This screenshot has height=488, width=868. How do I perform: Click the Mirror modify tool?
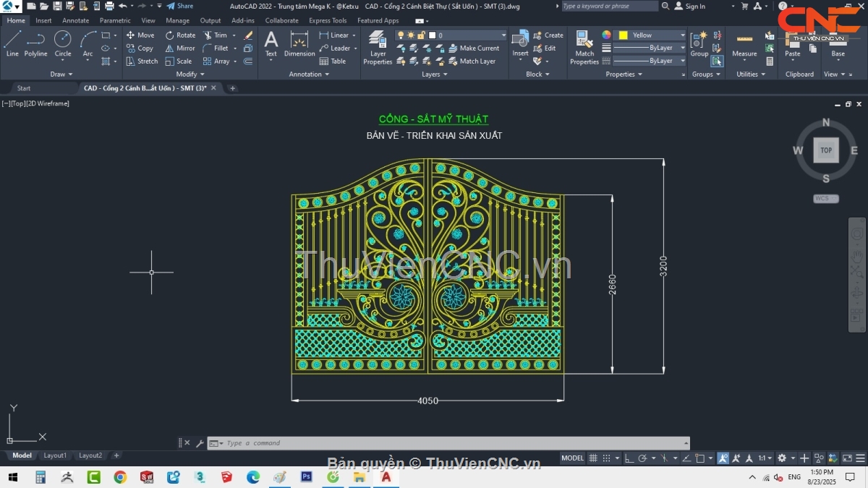tap(179, 48)
